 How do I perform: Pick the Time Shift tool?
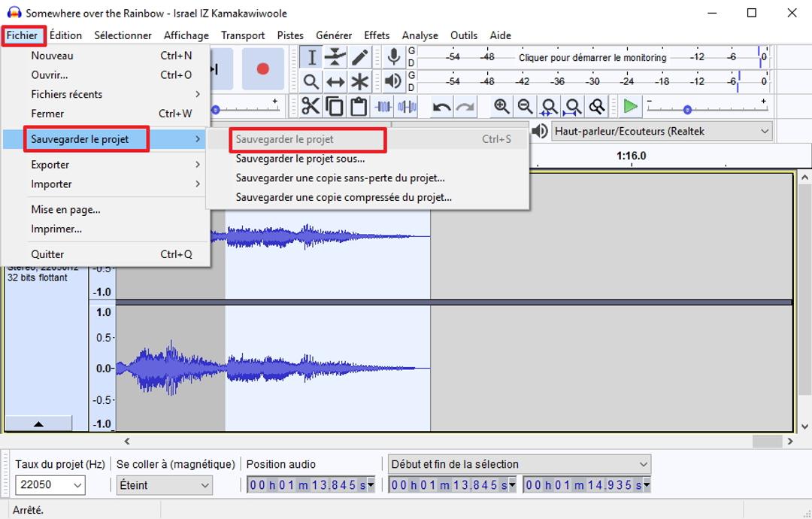coord(335,81)
